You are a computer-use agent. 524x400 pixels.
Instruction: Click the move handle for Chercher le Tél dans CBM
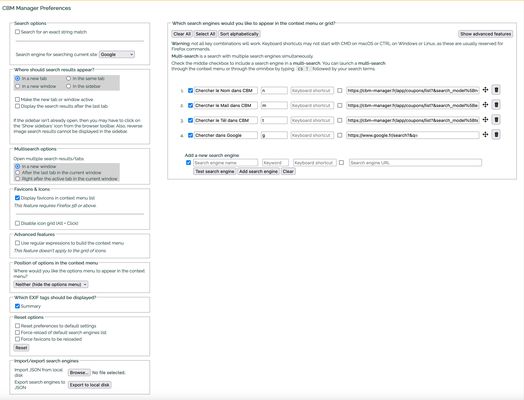point(485,120)
